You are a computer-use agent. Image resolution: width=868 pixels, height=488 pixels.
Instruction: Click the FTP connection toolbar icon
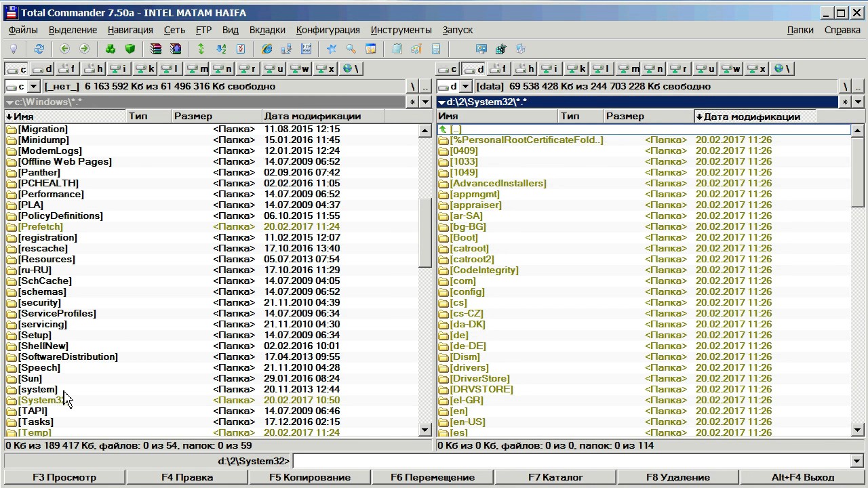306,49
